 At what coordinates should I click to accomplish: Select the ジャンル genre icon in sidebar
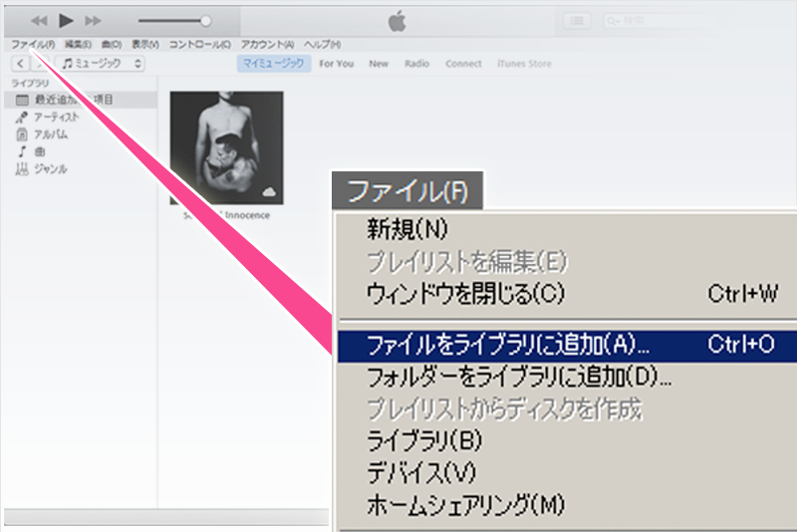click(x=21, y=168)
